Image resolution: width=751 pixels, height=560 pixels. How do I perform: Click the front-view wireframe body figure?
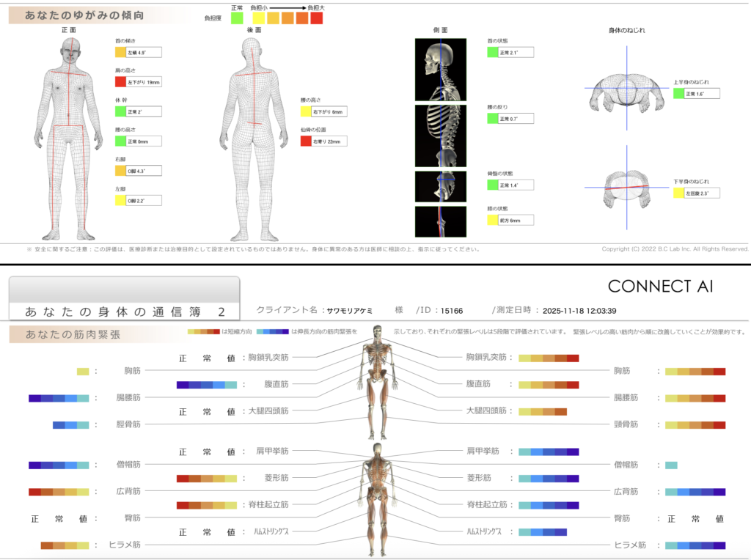click(x=70, y=138)
